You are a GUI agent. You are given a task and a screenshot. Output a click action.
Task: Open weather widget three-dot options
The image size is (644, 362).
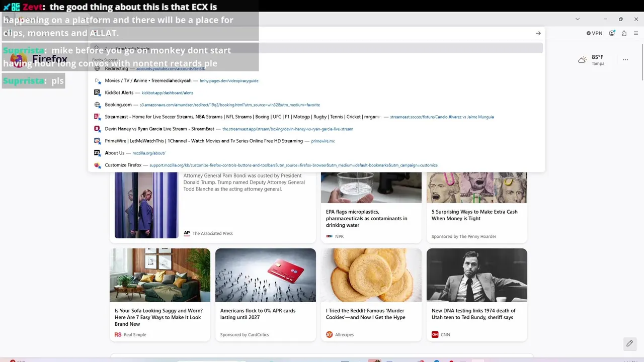tap(625, 59)
